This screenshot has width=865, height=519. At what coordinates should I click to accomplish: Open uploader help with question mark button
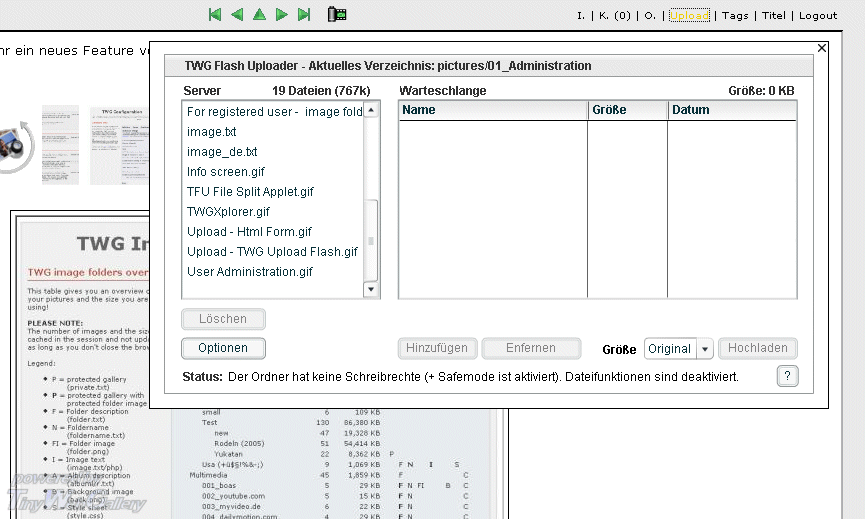click(787, 376)
